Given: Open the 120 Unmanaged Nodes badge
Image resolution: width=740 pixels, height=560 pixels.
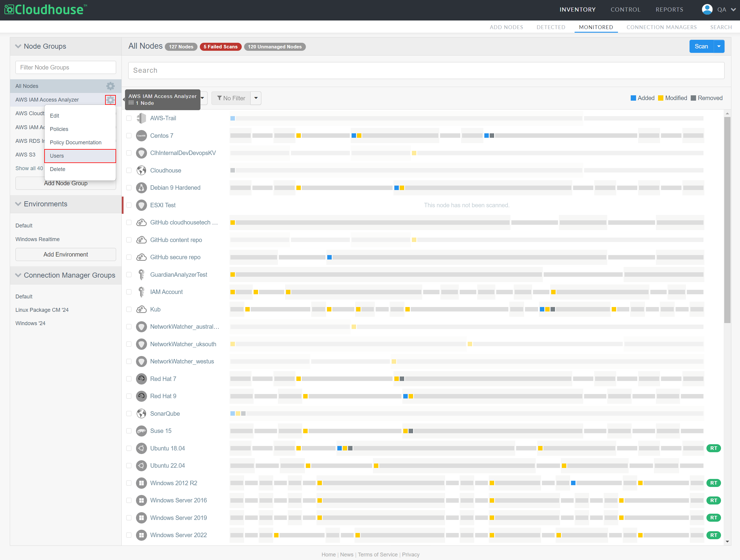Looking at the screenshot, I should [x=275, y=47].
